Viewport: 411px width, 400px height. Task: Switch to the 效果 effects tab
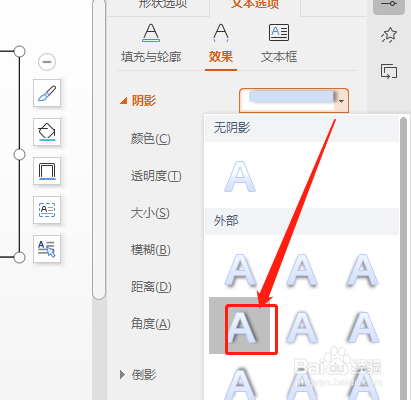221,44
